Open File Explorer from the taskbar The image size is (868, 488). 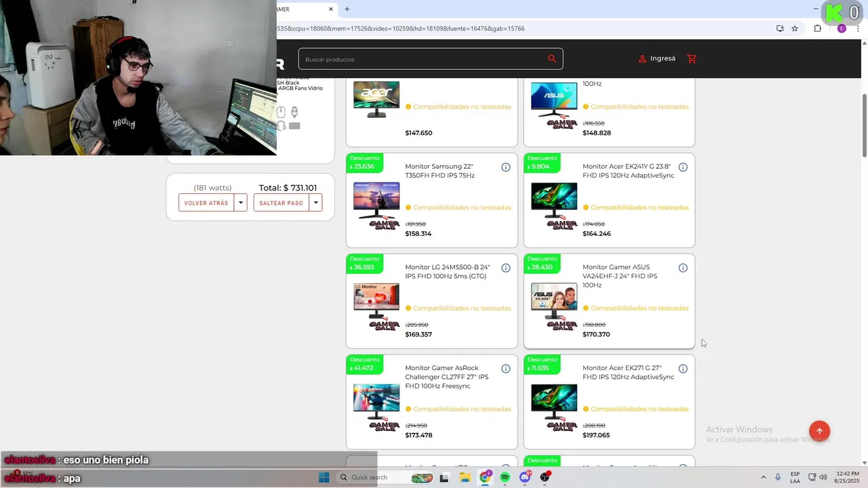pos(465,477)
